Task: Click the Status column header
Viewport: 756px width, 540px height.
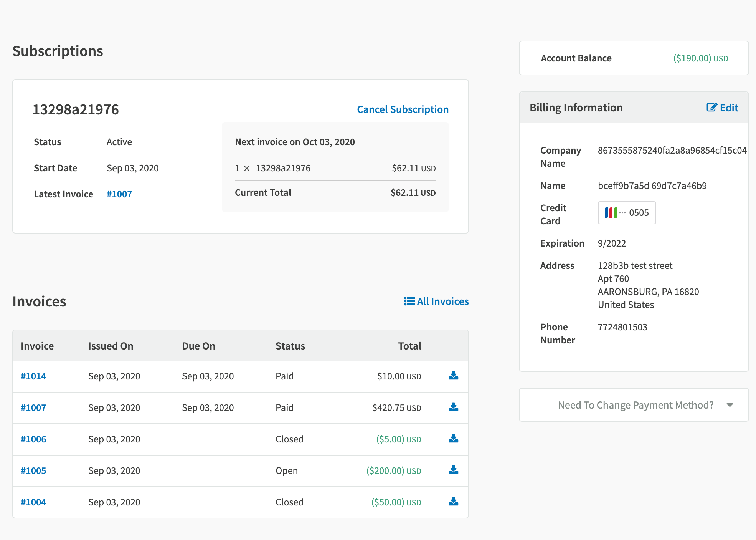Action: (290, 346)
